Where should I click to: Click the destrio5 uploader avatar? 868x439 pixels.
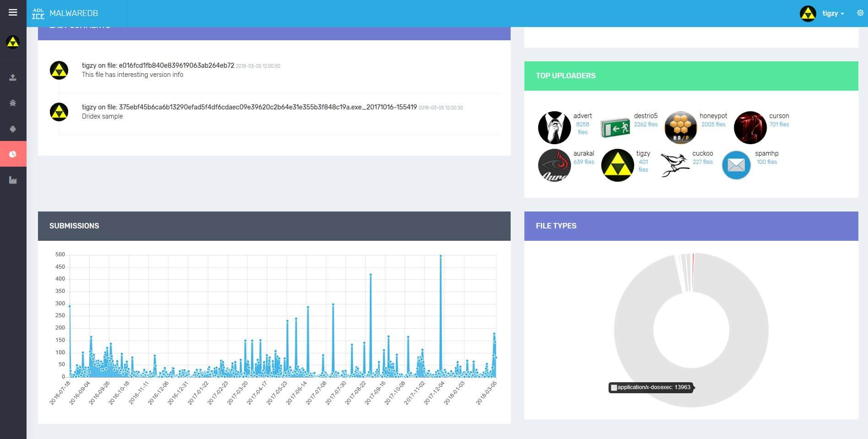click(615, 127)
